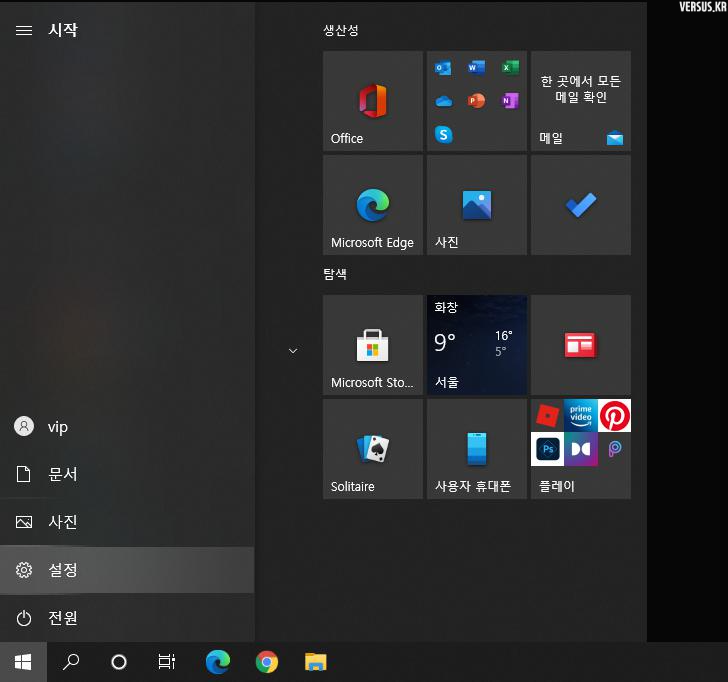Click the hamburger menu next to 시작
This screenshot has height=682, width=728.
pyautogui.click(x=24, y=30)
